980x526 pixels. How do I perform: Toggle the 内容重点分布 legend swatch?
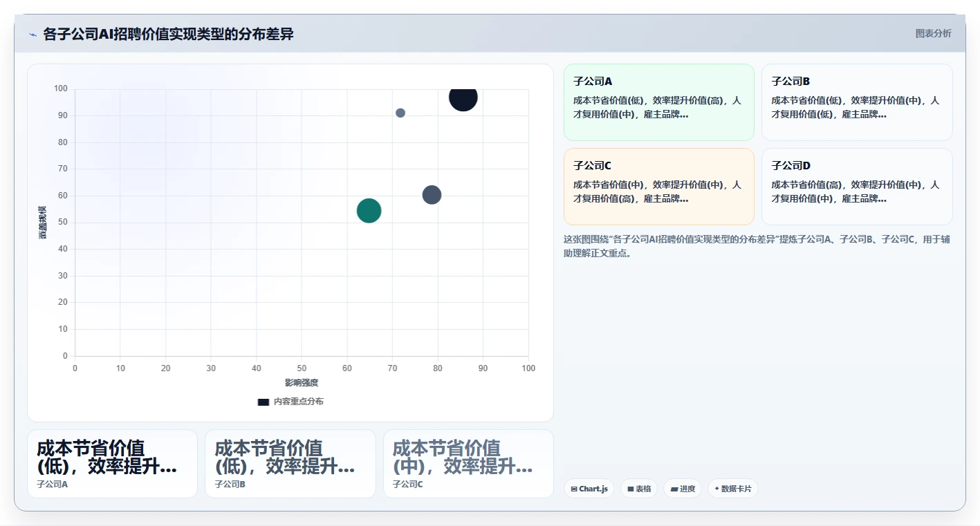coord(263,402)
